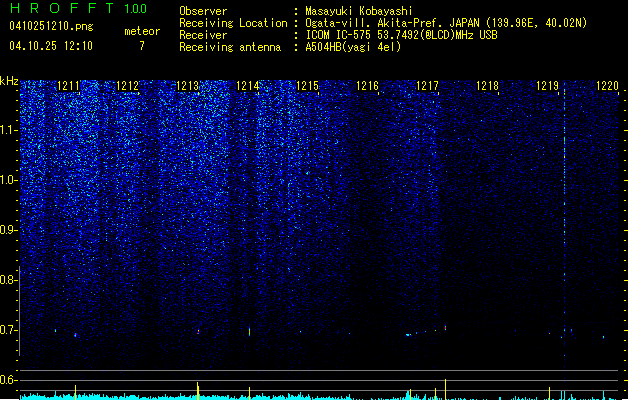Image resolution: width=629 pixels, height=400 pixels.
Task: Click the 0.9 frequency axis label
Action: [x=8, y=230]
